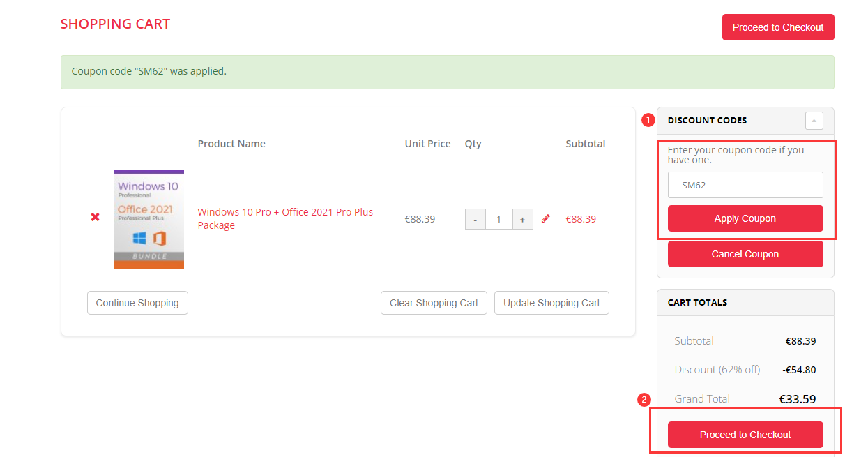Click the Unit Price €88.39 cell

(x=420, y=219)
